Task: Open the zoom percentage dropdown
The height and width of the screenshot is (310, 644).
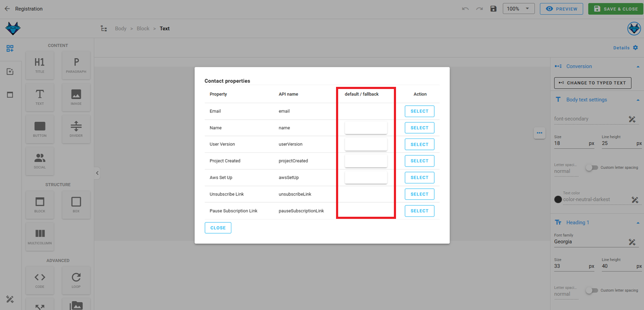Action: 519,9
